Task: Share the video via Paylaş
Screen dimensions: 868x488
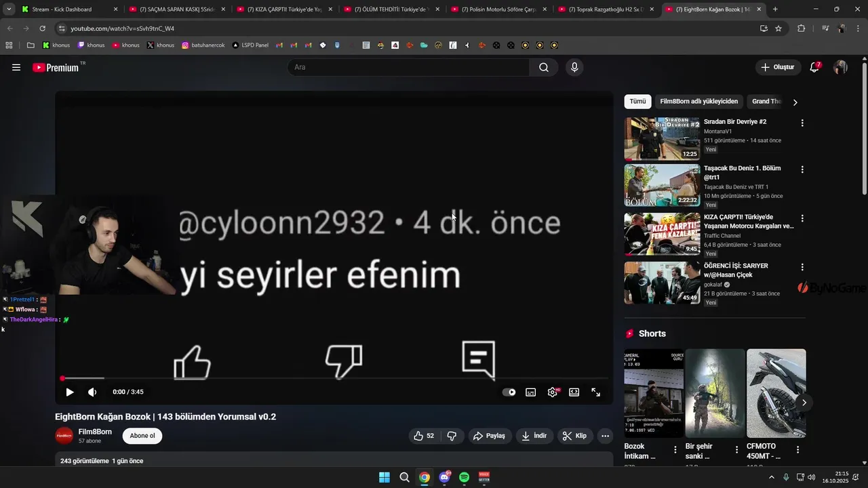Action: (x=489, y=436)
